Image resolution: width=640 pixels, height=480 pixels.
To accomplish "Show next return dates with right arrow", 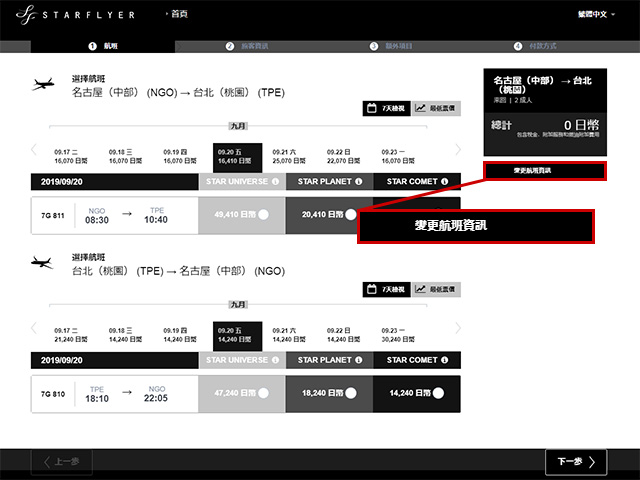I will 458,329.
